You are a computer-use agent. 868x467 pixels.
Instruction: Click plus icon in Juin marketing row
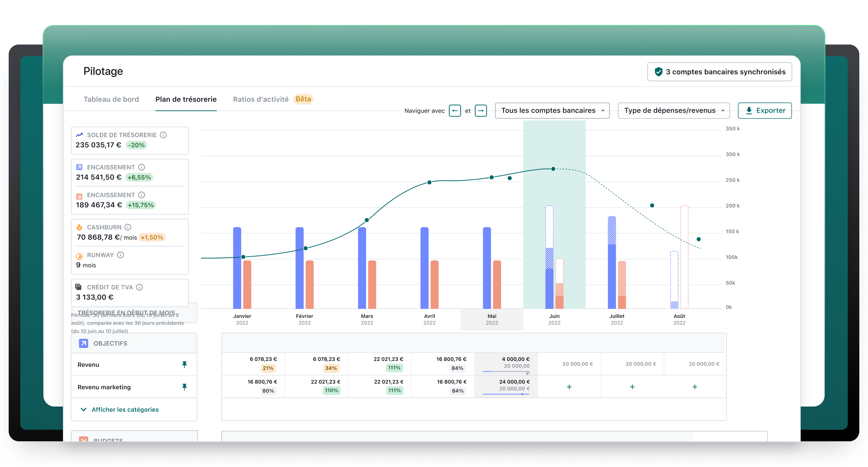pyautogui.click(x=569, y=387)
